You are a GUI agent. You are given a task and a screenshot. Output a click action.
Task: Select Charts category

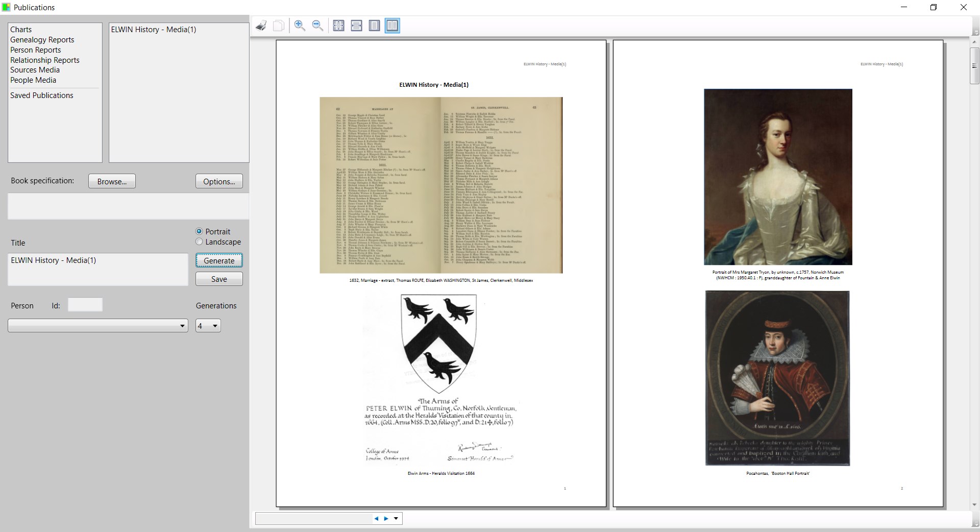click(21, 30)
